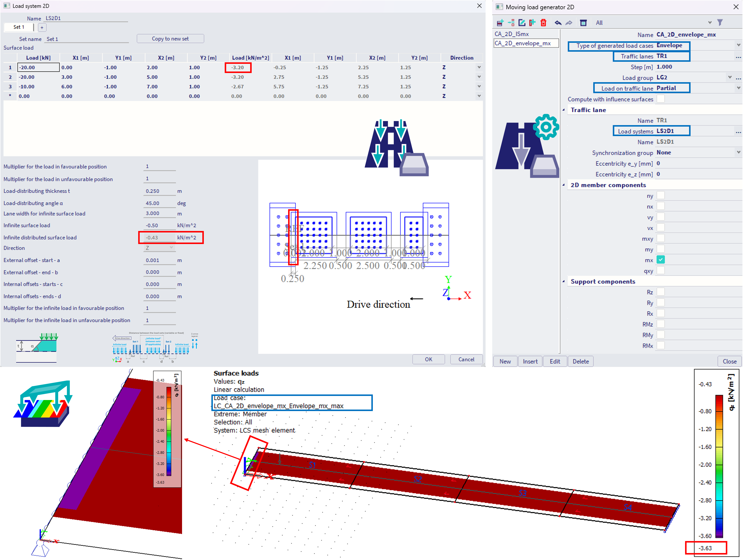The image size is (743, 560).
Task: Click the insert item toolbar icon
Action: pyautogui.click(x=511, y=23)
